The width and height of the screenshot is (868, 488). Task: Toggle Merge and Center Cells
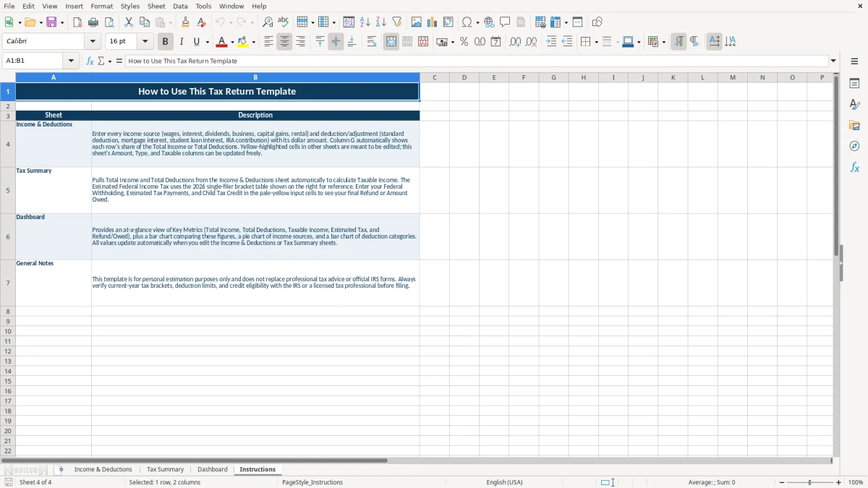coord(391,42)
